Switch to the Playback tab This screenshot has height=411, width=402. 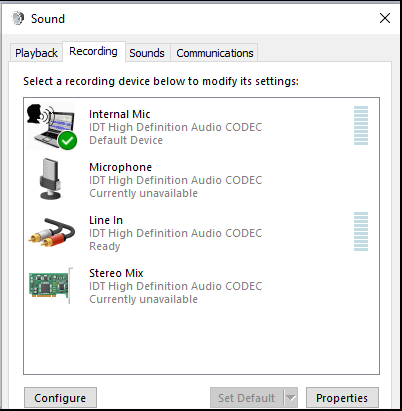(36, 53)
